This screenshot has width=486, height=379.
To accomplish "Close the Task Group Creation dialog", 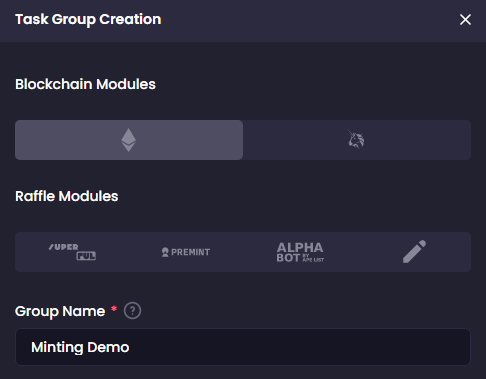I will (x=465, y=19).
